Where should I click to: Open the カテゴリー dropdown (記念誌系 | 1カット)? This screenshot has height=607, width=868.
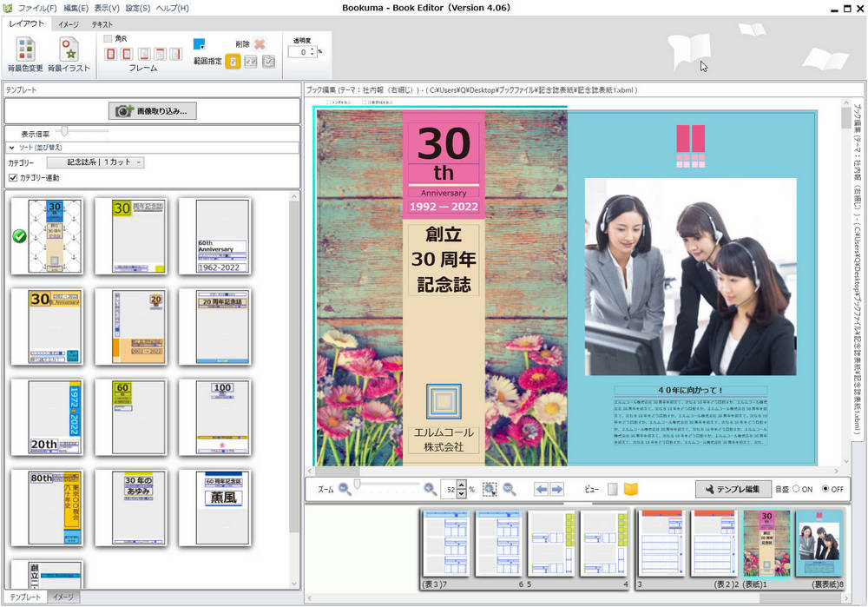[x=95, y=162]
